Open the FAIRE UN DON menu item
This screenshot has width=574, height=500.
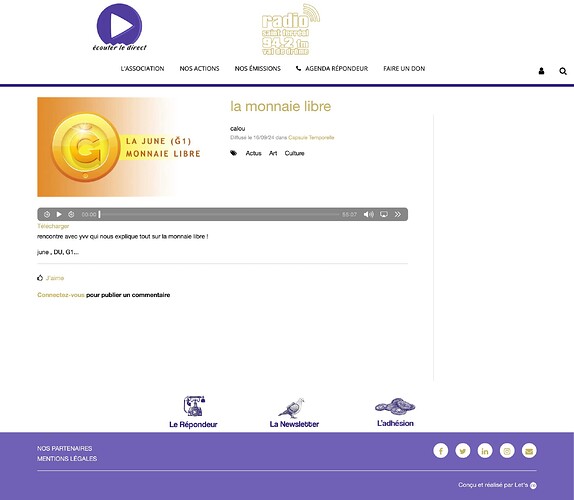point(404,68)
